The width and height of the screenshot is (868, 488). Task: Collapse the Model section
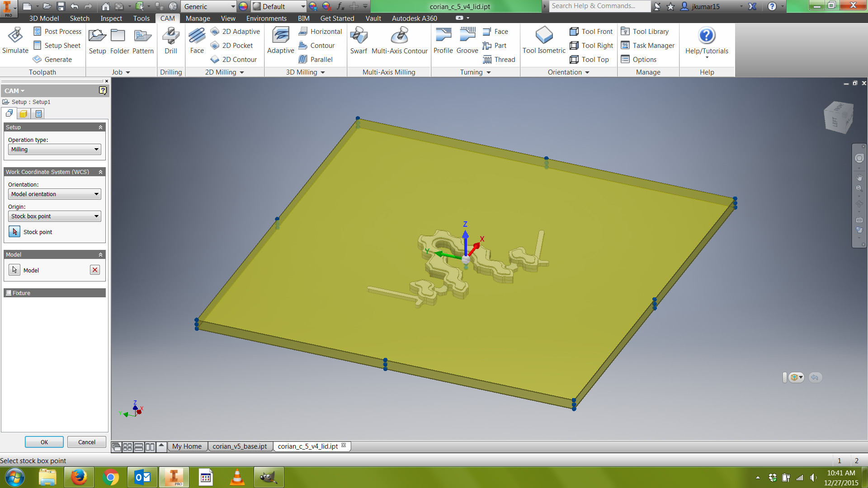click(100, 255)
